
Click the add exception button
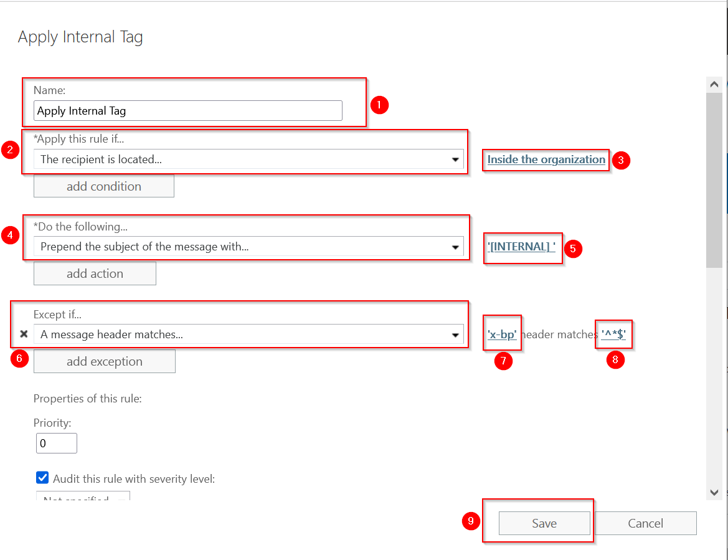pos(104,361)
